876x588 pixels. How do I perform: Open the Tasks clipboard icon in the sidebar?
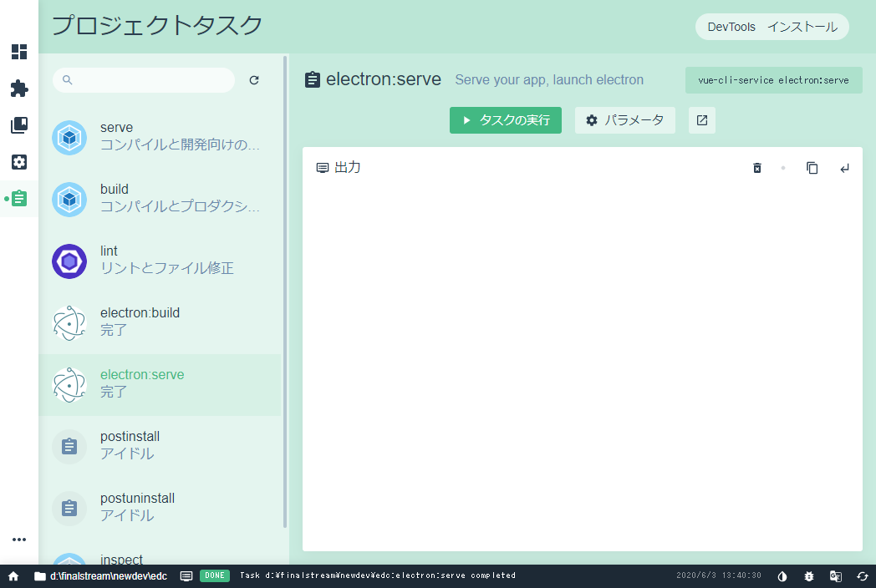(19, 198)
